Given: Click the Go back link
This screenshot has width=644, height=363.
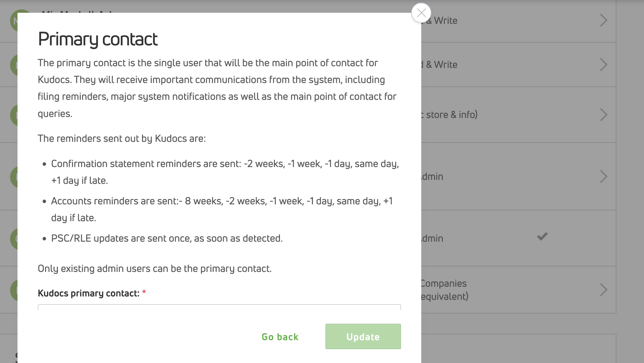Looking at the screenshot, I should pyautogui.click(x=280, y=337).
